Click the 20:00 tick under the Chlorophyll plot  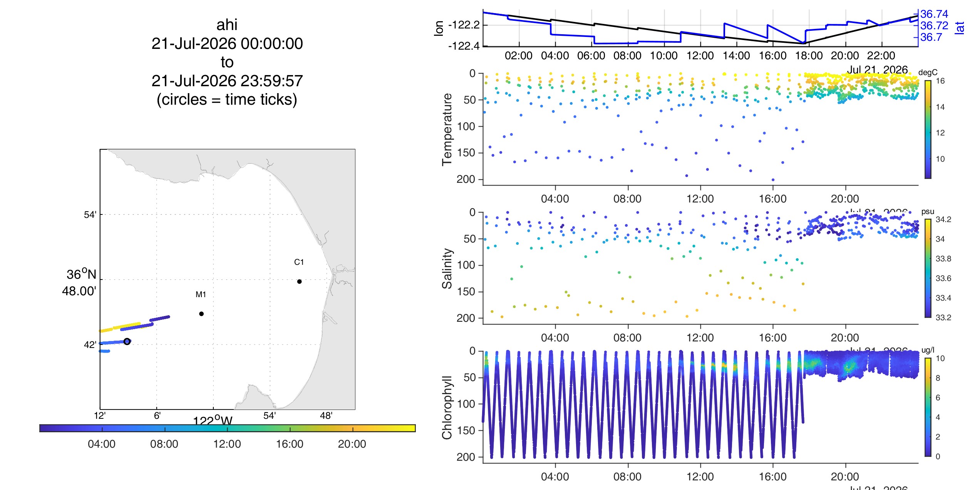point(845,477)
